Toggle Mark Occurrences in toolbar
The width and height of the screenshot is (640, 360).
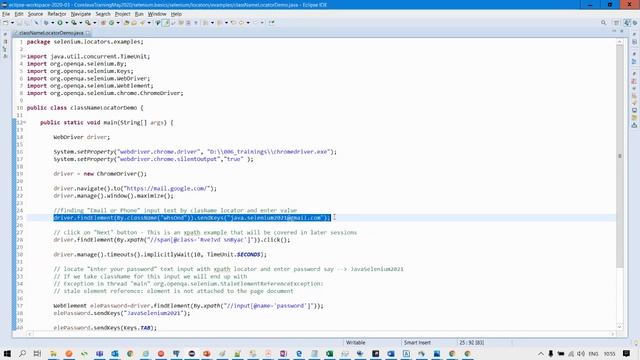coord(158,22)
